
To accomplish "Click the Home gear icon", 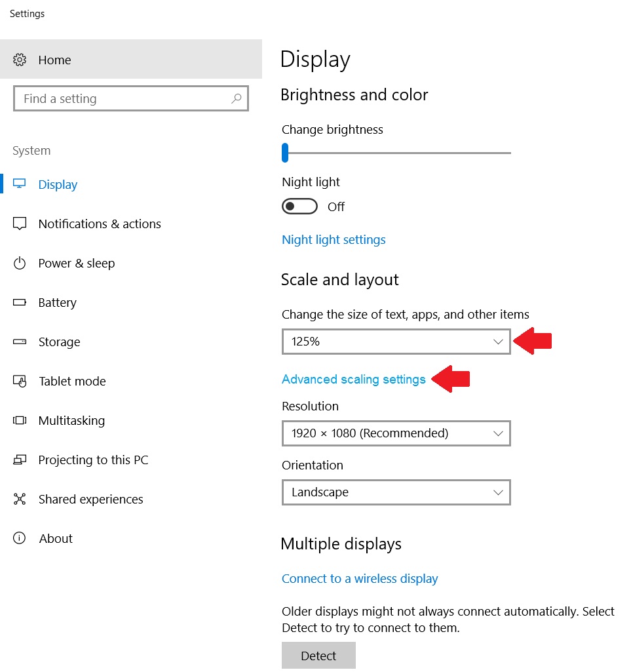I will pos(20,60).
